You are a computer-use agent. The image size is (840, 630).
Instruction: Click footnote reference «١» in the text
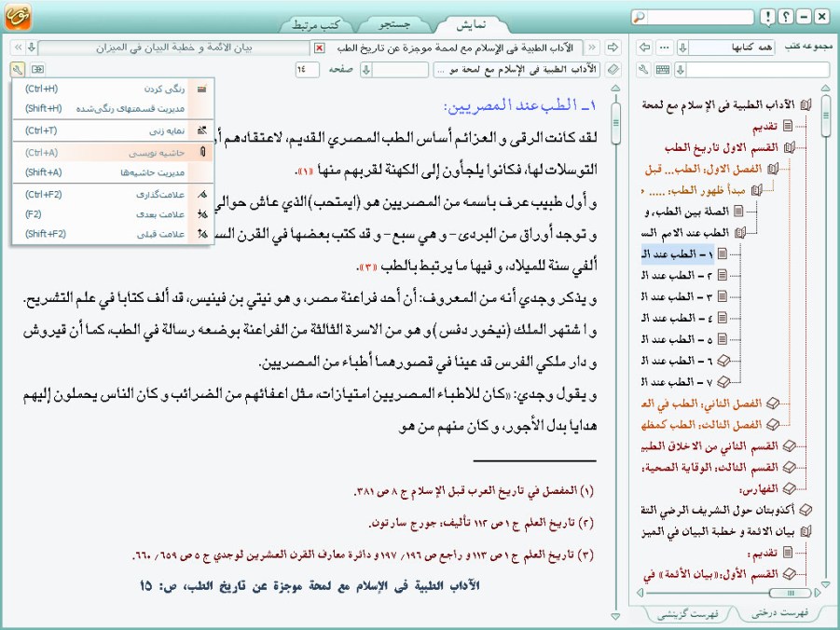304,171
